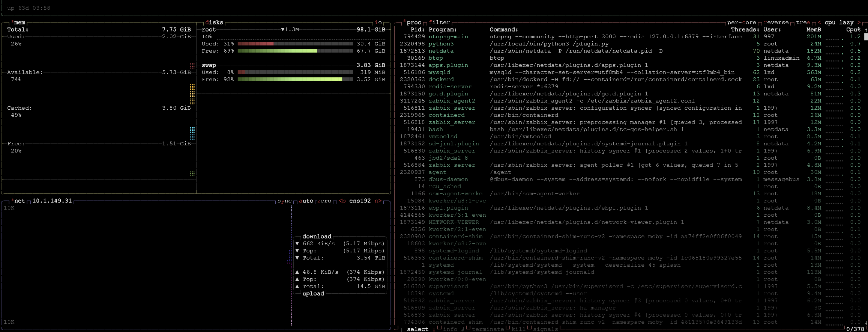Open the signals menu in process footer

[545, 329]
